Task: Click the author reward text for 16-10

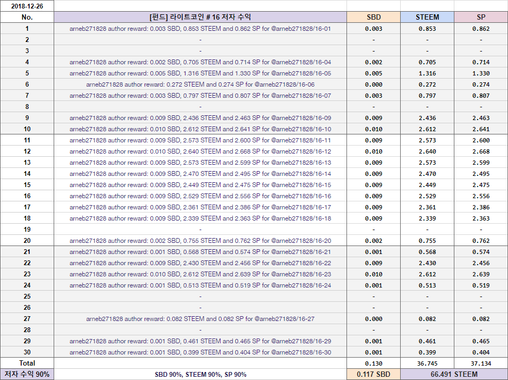Action: coord(200,129)
